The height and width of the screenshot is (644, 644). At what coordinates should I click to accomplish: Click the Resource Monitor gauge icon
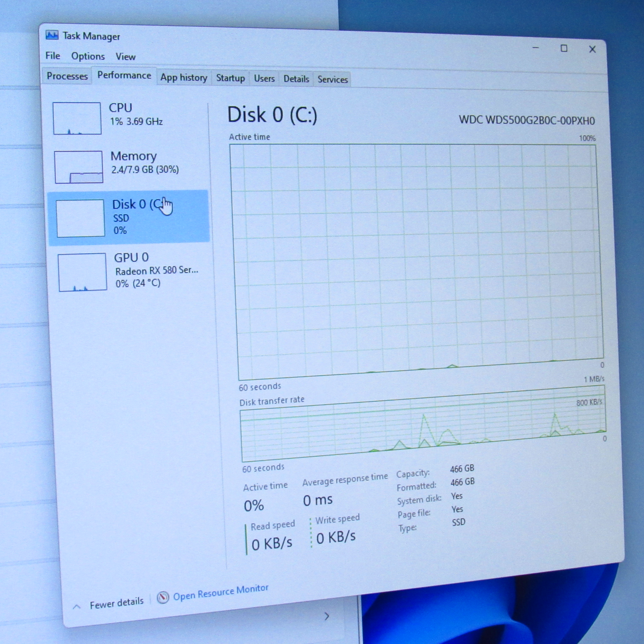click(x=163, y=597)
